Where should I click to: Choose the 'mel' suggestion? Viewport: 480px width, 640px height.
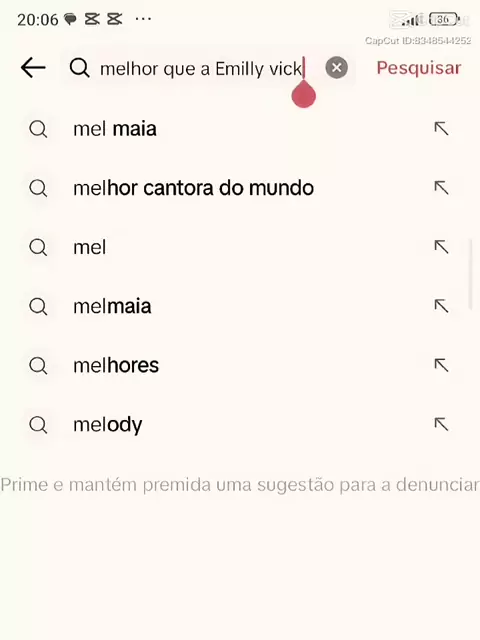click(x=240, y=247)
